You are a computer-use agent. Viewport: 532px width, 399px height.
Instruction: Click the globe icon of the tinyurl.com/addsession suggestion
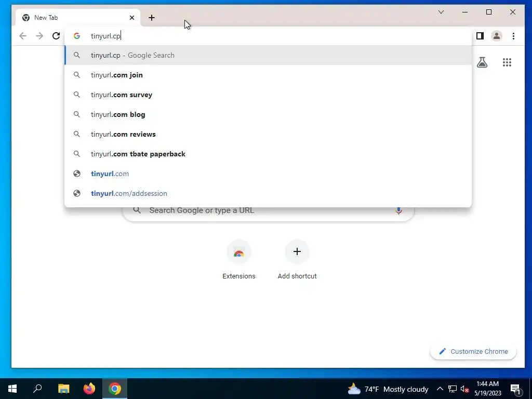77,193
